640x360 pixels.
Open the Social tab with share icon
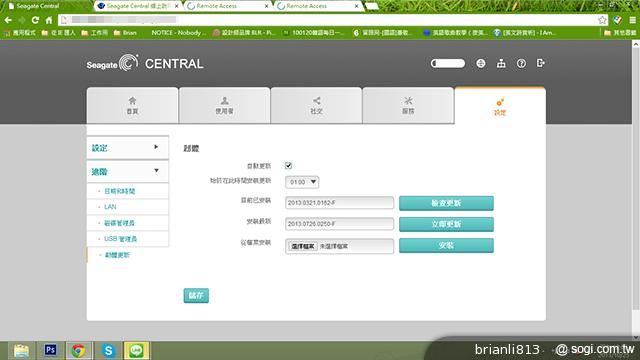316,105
